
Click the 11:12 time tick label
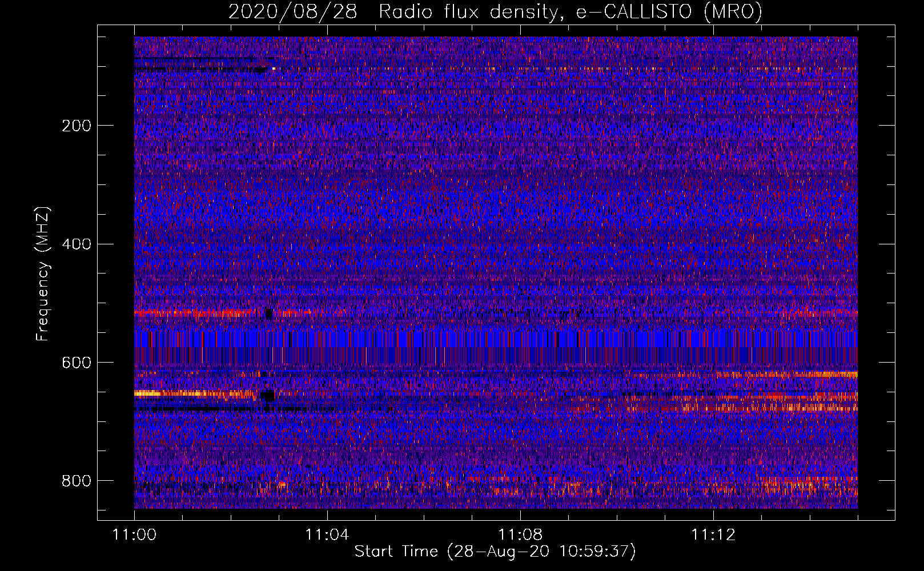pyautogui.click(x=713, y=535)
